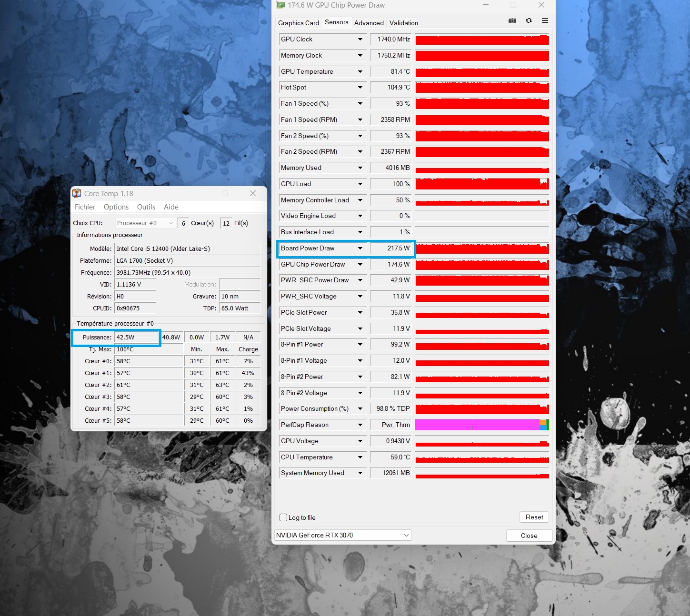Open the NVIDIA GeForce RTX 3070 device selector
The image size is (690, 616).
tap(343, 535)
